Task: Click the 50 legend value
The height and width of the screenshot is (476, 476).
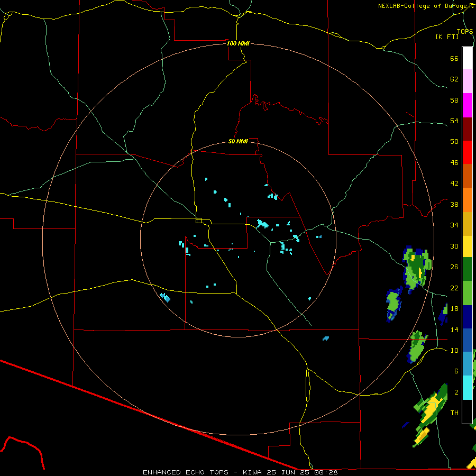Action: click(x=454, y=142)
